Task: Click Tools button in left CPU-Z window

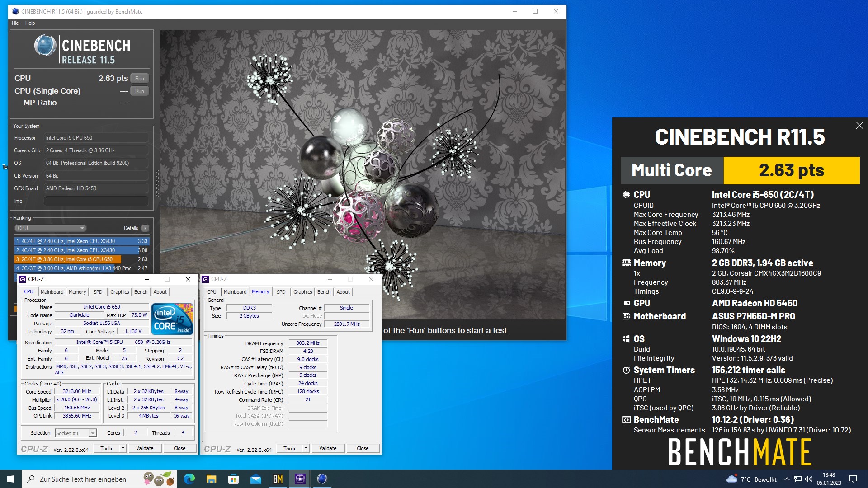Action: click(106, 448)
